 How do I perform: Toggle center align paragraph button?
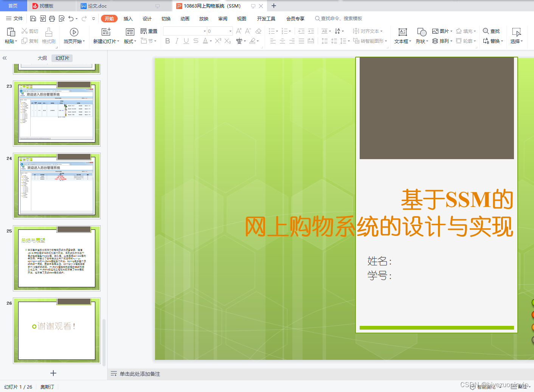click(283, 41)
